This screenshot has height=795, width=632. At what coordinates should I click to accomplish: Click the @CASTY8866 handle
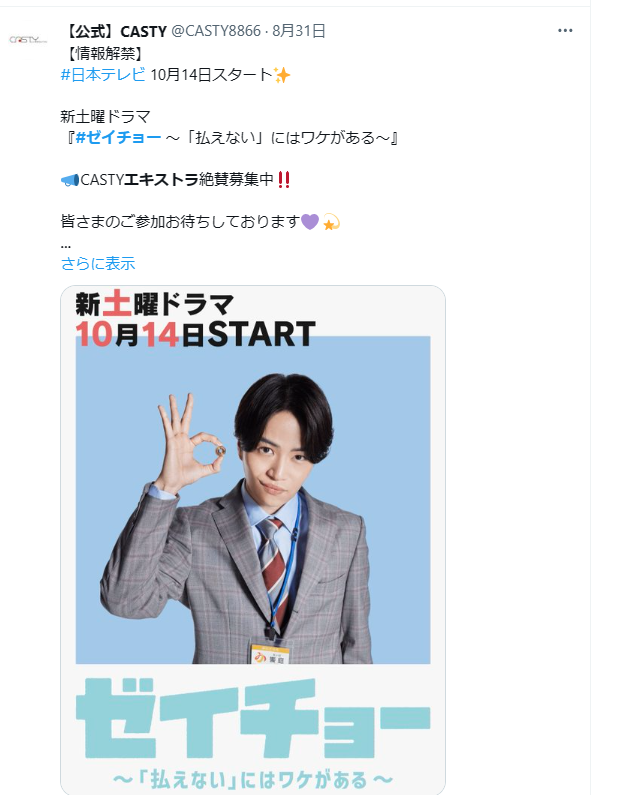tap(216, 31)
